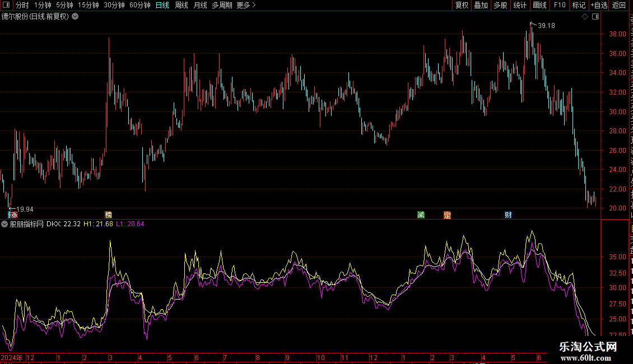Click the 36.00 price axis label
Screen dimensions: 633x364
618,53
